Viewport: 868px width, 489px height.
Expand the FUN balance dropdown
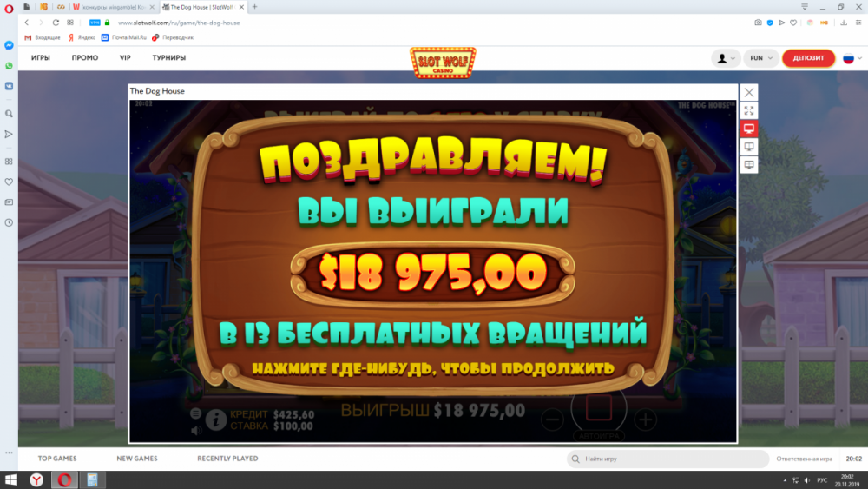coord(761,58)
